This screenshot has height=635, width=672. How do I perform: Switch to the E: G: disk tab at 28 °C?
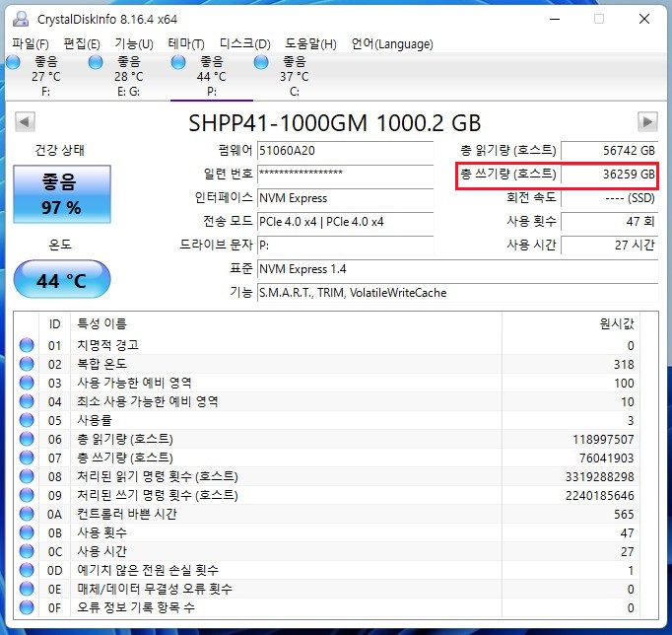(128, 77)
